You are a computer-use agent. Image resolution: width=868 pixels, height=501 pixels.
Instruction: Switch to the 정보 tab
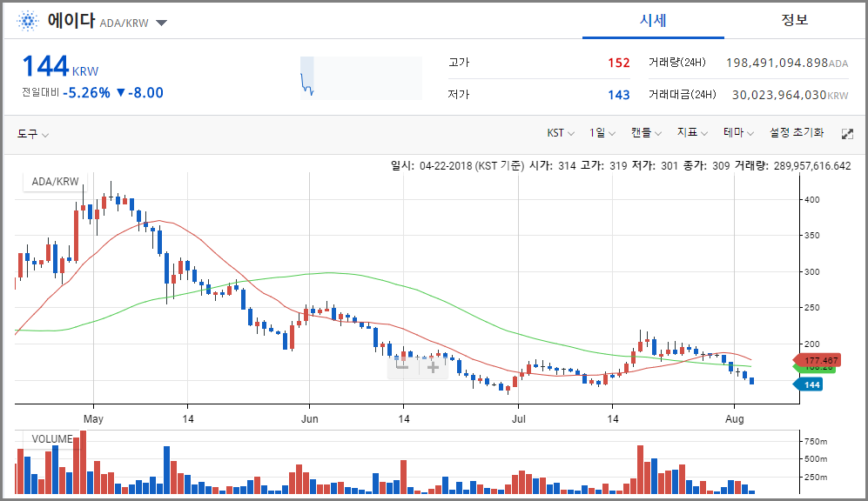(x=794, y=20)
